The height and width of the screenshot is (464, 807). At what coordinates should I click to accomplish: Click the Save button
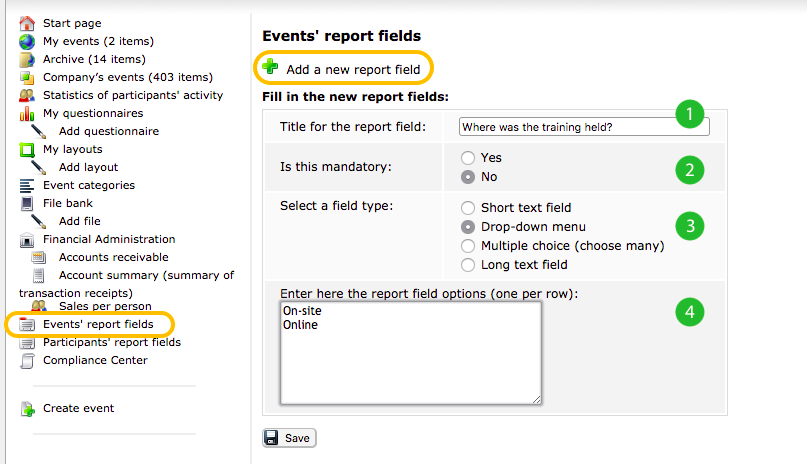(289, 438)
